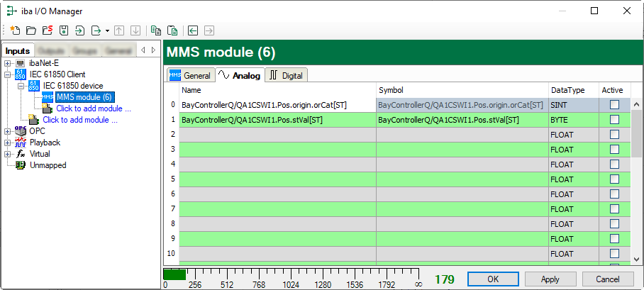The image size is (644, 290).
Task: Click the OPC icon in the tree
Action: tap(20, 131)
